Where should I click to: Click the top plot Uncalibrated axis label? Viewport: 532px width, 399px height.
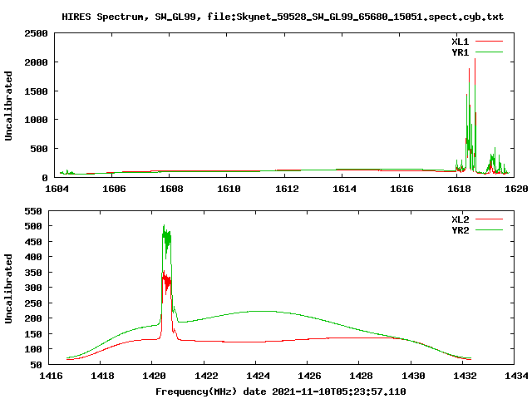click(x=8, y=106)
